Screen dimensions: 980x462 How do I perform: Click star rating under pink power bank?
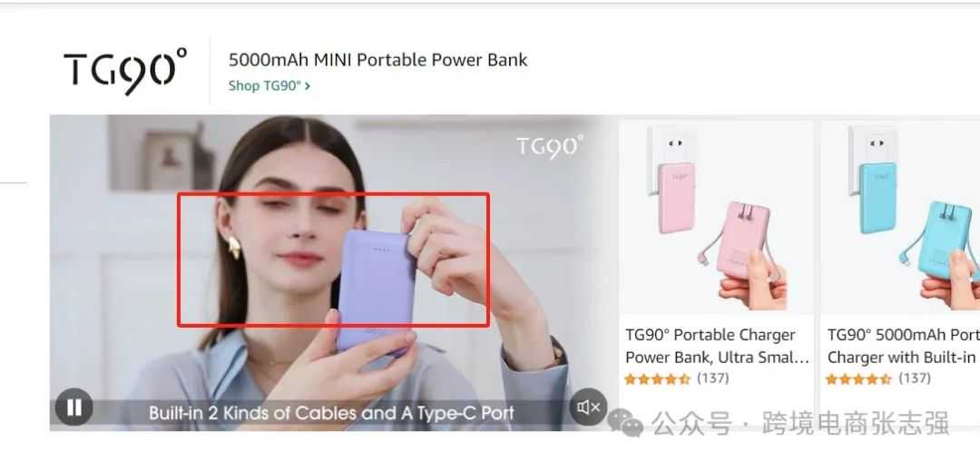(656, 378)
